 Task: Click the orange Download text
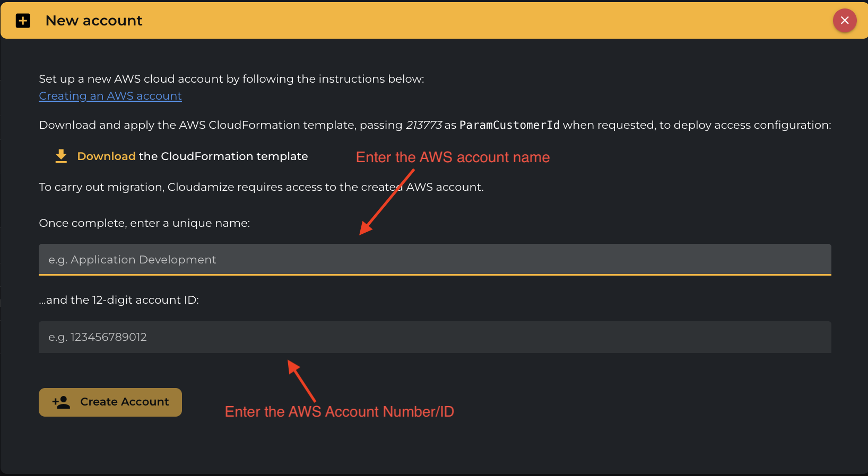(106, 156)
